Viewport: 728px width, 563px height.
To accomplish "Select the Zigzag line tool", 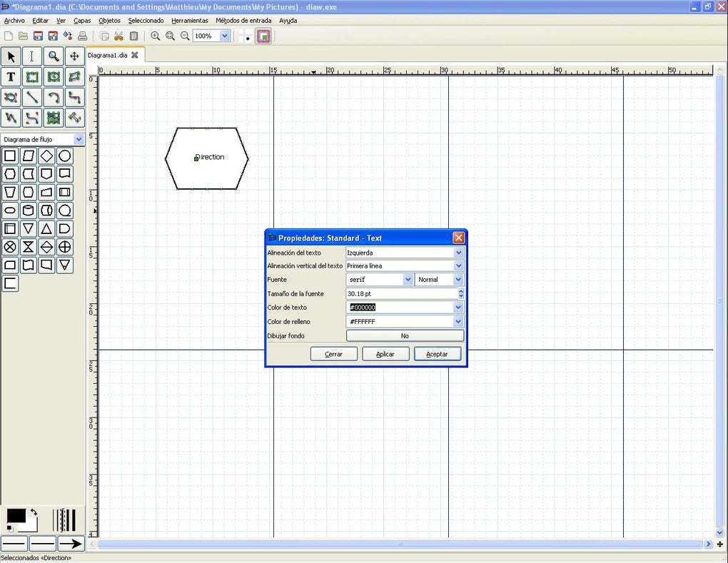I will click(x=74, y=98).
